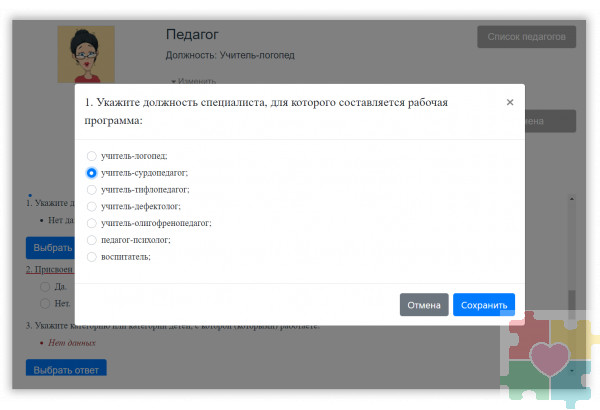Click the scrollbar up arrow
Viewport: 600px width, 410px height.
571,198
